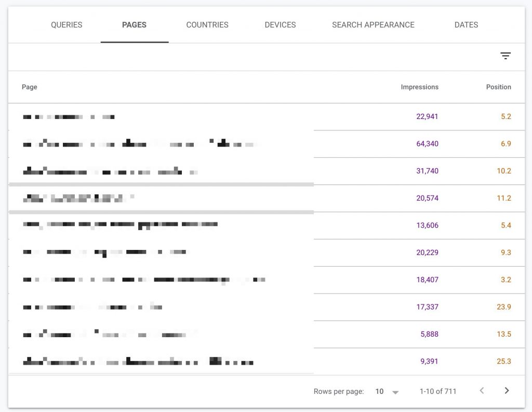This screenshot has width=532, height=412.
Task: Open blurred page URL in 9,391 row
Action: (138, 361)
